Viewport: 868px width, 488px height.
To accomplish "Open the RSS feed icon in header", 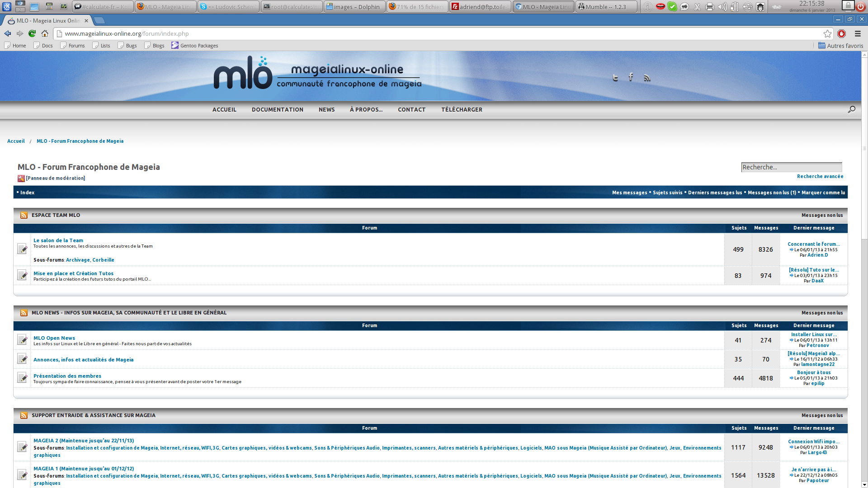I will [647, 78].
